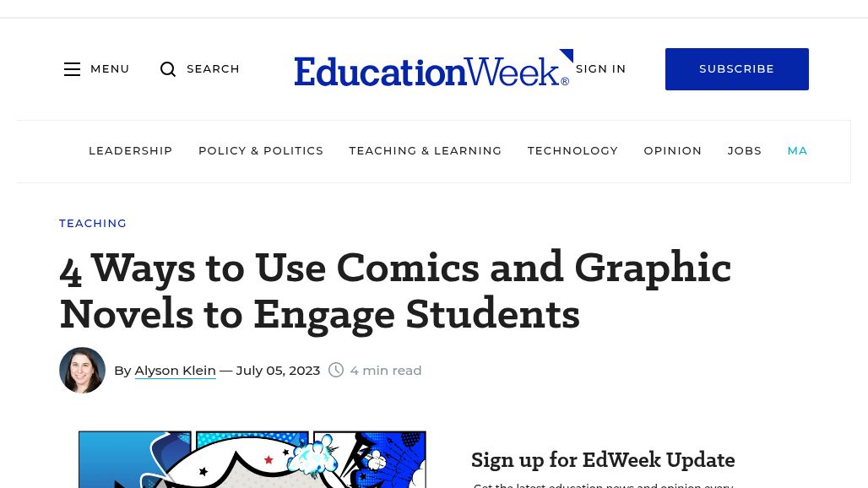
Task: Select Teaching & Learning nav item
Action: click(x=425, y=151)
